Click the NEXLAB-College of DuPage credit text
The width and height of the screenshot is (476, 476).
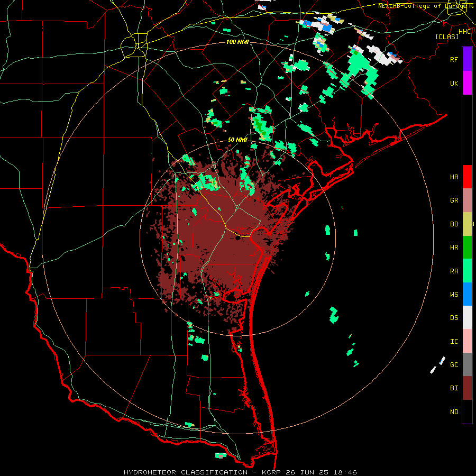pyautogui.click(x=426, y=6)
